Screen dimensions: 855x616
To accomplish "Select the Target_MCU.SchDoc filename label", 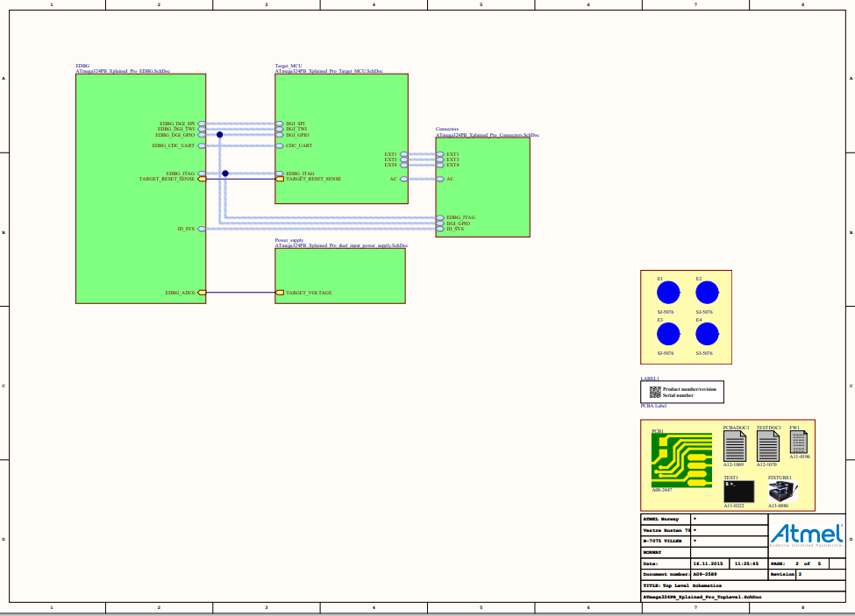I will click(329, 71).
